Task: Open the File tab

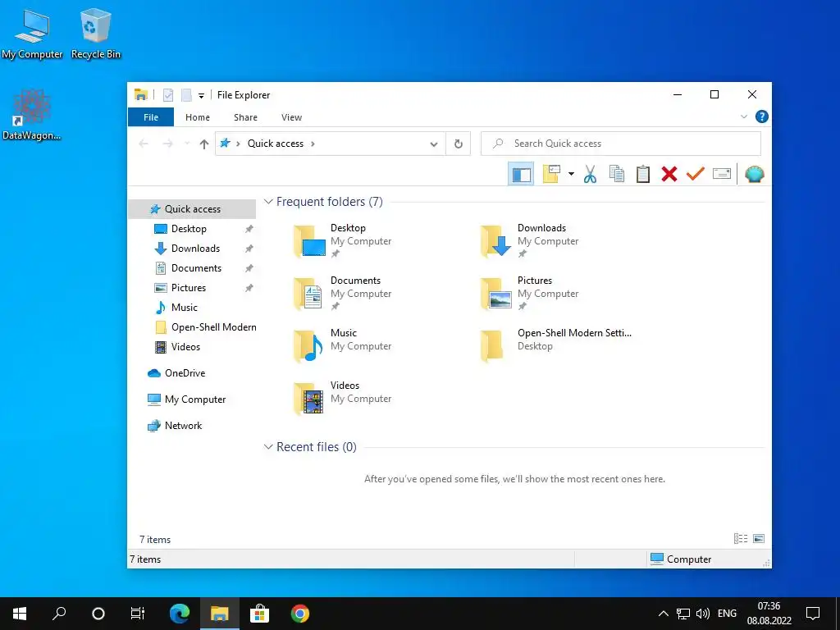Action: (151, 117)
